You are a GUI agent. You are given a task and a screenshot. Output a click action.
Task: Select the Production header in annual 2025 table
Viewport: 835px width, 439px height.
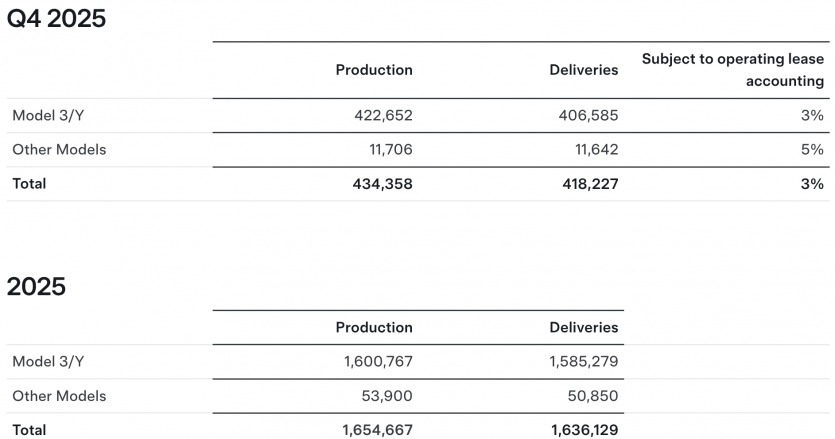(x=374, y=328)
